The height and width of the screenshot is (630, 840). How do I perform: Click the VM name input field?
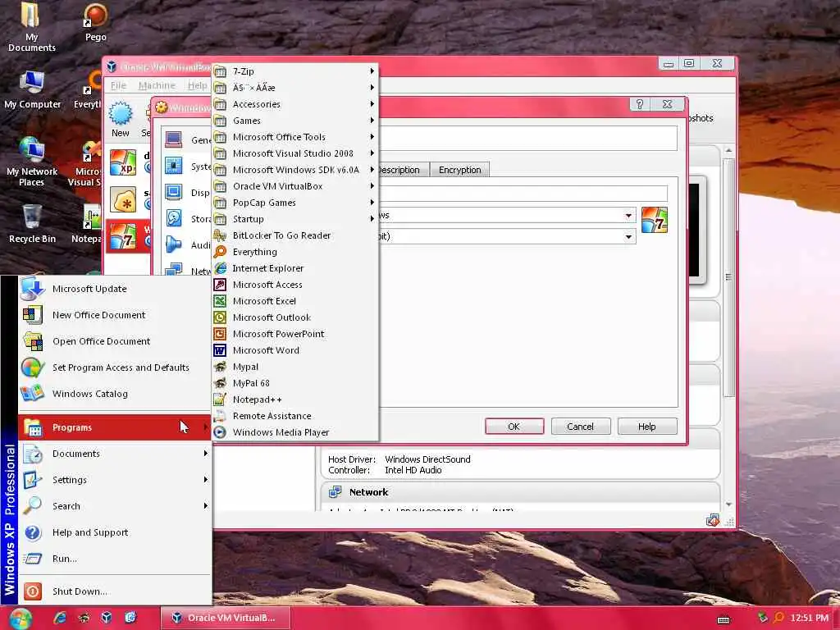tap(523, 194)
